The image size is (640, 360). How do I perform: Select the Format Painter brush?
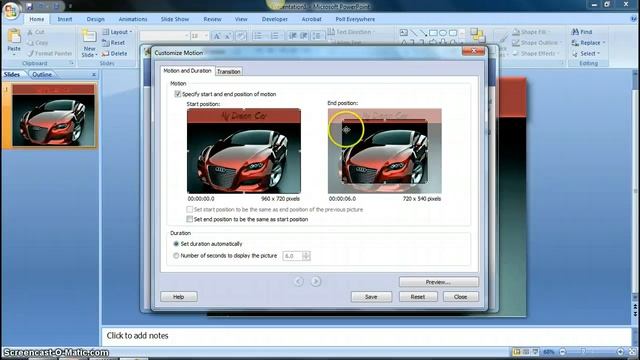point(50,53)
